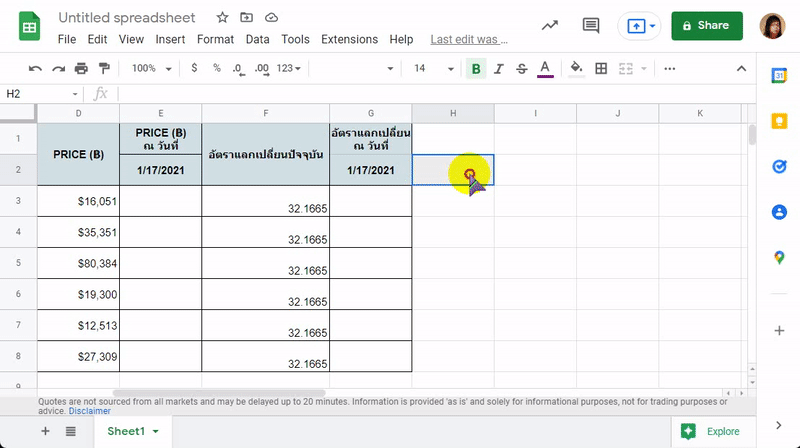Select row 5 header
The image size is (800, 448).
18,263
